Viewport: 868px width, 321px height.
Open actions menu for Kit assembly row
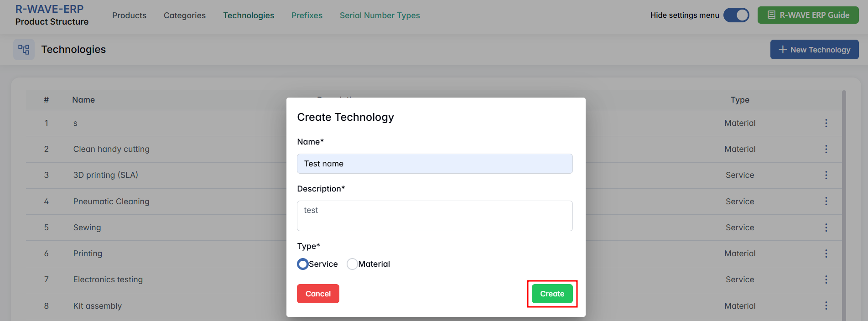(826, 306)
